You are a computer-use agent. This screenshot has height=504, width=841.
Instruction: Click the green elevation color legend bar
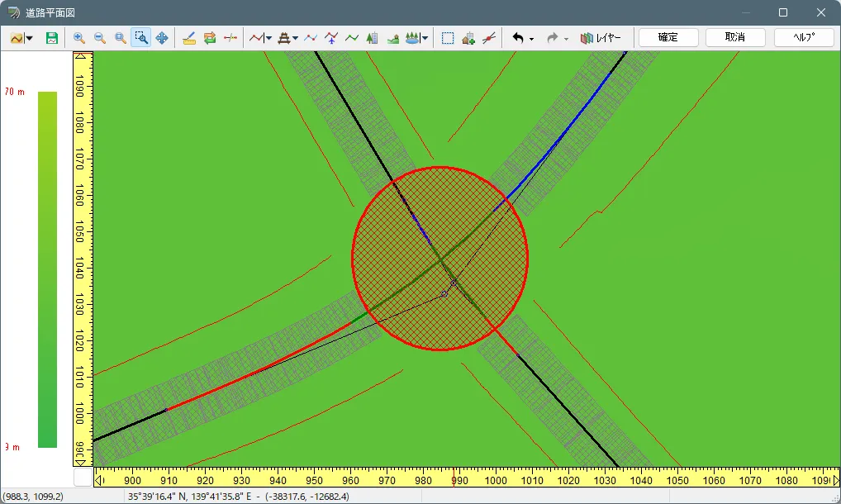click(x=47, y=269)
